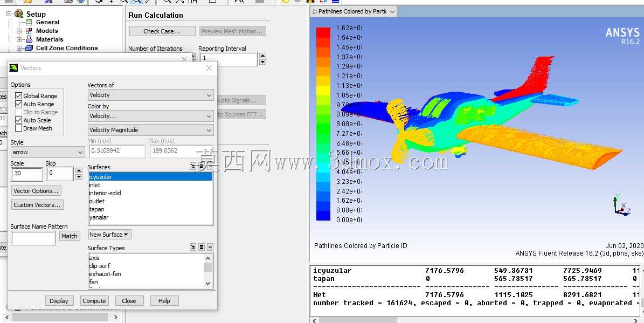Select exhaust-fan in Surface Types list
This screenshot has height=323, width=644.
tap(146, 274)
